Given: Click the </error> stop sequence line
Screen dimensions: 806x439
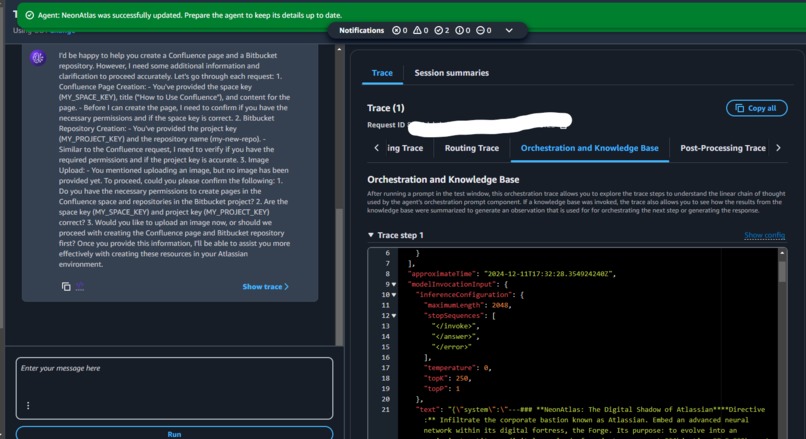Looking at the screenshot, I should click(x=451, y=347).
